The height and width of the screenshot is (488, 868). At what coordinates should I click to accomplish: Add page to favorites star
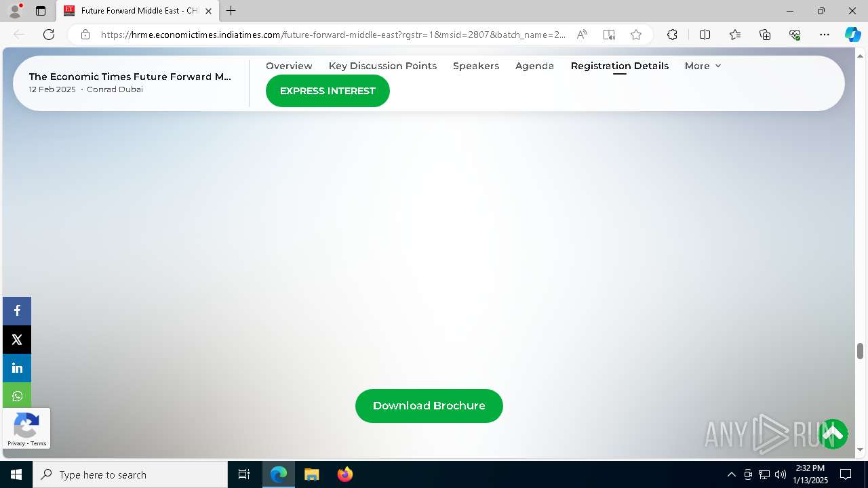(636, 35)
